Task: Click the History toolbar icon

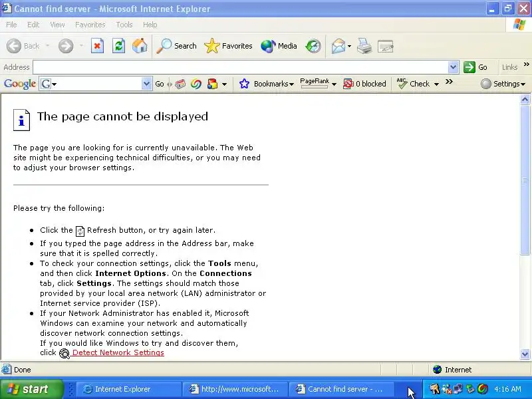Action: [313, 46]
